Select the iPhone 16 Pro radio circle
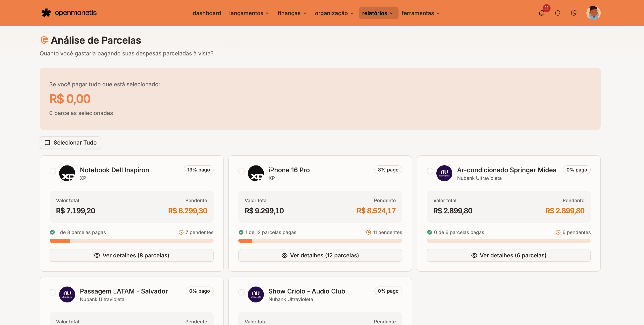This screenshot has width=644, height=325. pyautogui.click(x=241, y=171)
